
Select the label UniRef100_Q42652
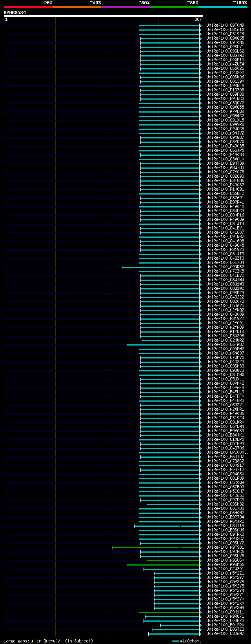(225, 495)
